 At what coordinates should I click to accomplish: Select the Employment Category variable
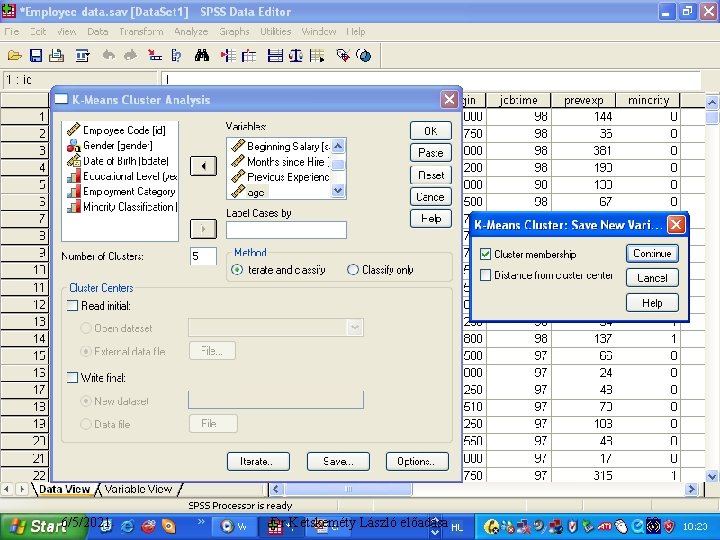tap(121, 191)
